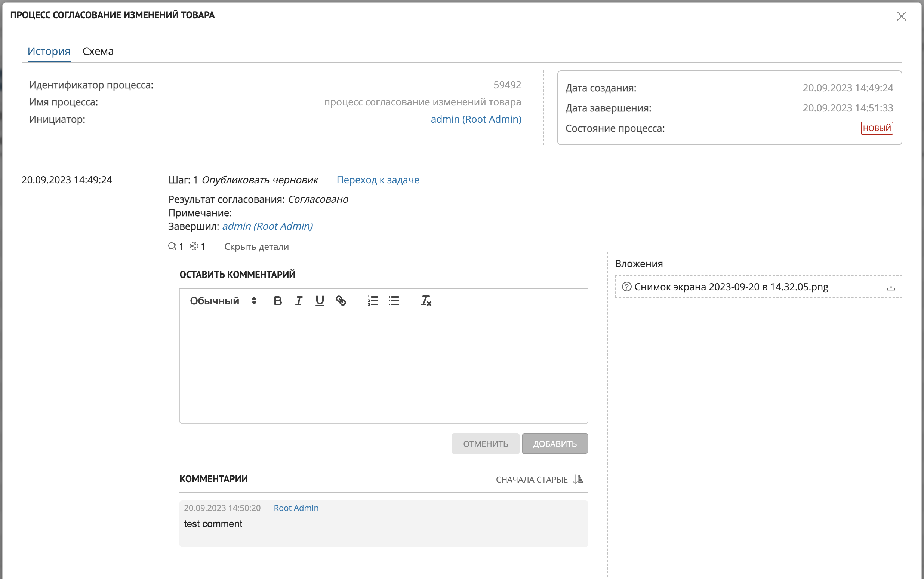Focus the comment text area
Viewport: 924px width, 579px height.
pyautogui.click(x=384, y=368)
